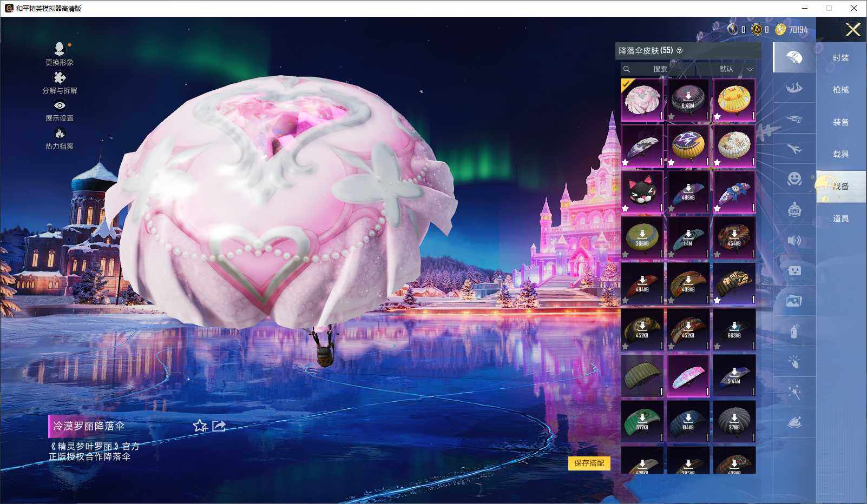The height and width of the screenshot is (504, 867).
Task: Select the chat-face sticker category icon
Action: (794, 270)
